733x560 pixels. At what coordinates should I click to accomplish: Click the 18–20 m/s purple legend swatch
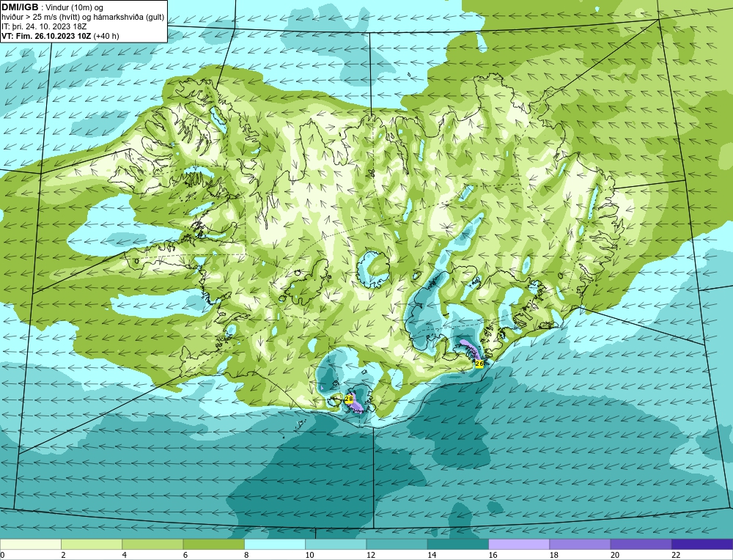coord(580,545)
